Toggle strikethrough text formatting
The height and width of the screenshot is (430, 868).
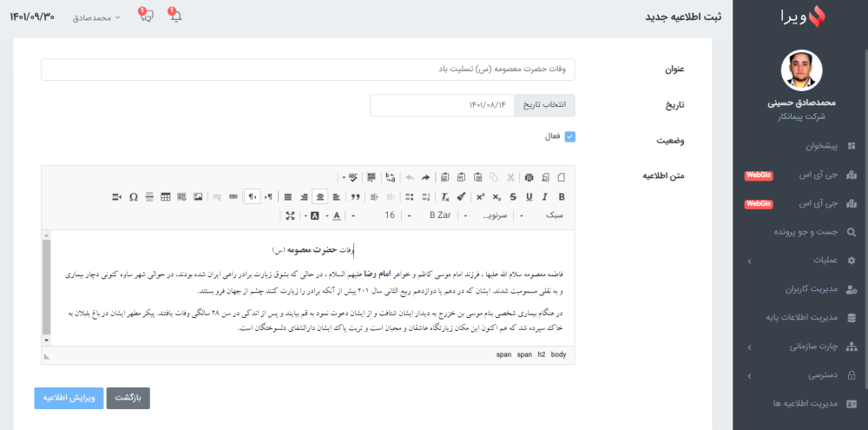pos(512,196)
